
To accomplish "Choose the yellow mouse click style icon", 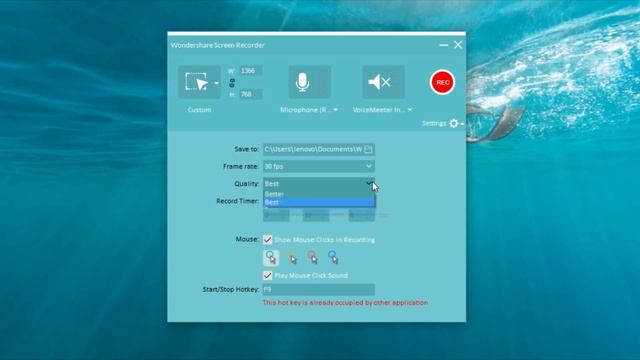I will point(291,257).
